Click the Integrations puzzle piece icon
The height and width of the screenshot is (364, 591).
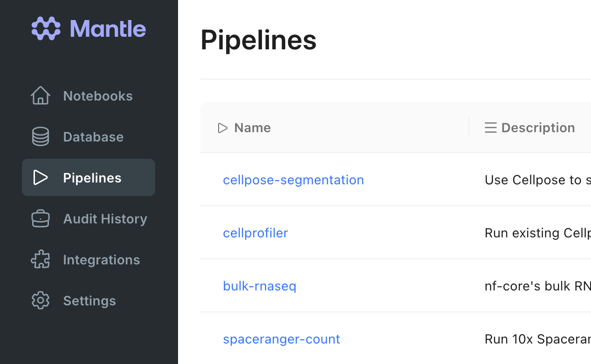pyautogui.click(x=41, y=259)
